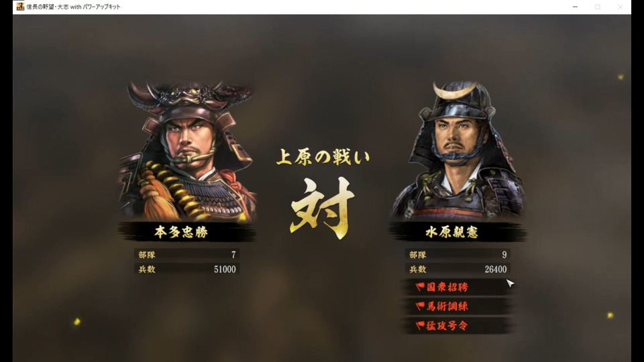The width and height of the screenshot is (644, 362).
Task: Click the 本多忠勝 commander portrait
Action: click(187, 151)
